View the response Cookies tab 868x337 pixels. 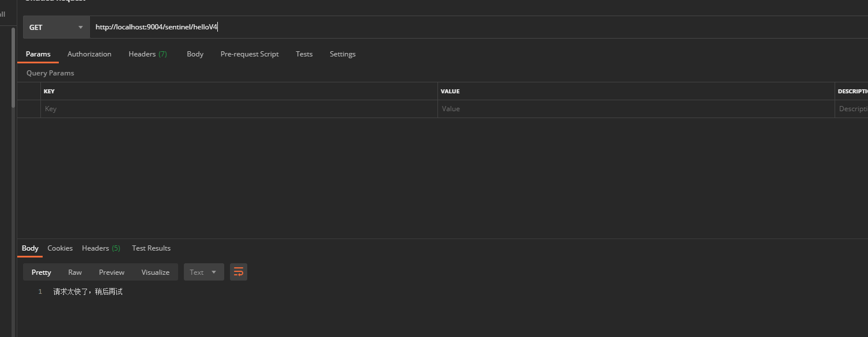tap(60, 248)
